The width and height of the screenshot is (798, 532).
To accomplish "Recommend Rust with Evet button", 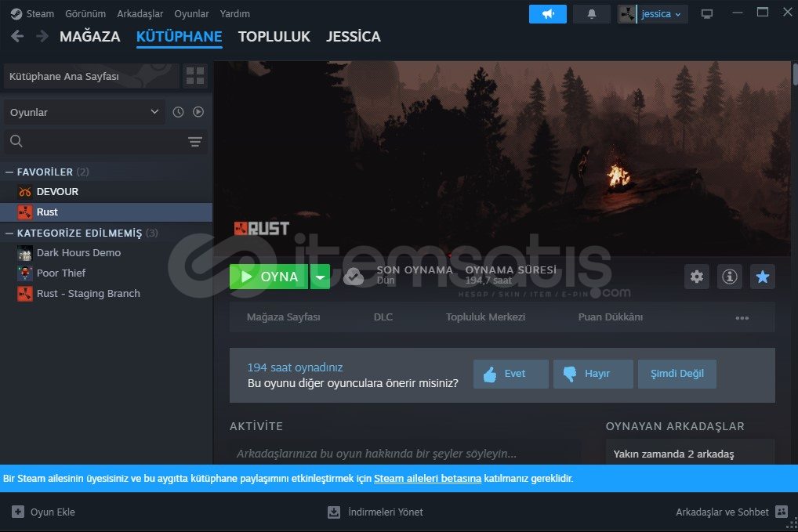I will 511,374.
